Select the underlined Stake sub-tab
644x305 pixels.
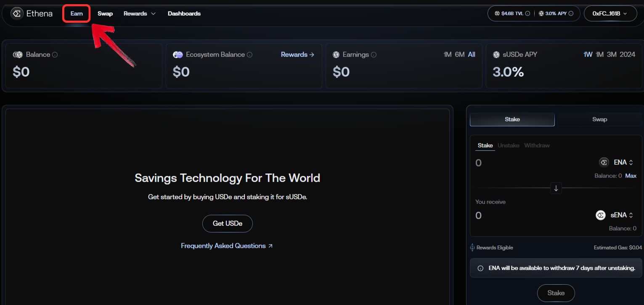[x=485, y=145]
